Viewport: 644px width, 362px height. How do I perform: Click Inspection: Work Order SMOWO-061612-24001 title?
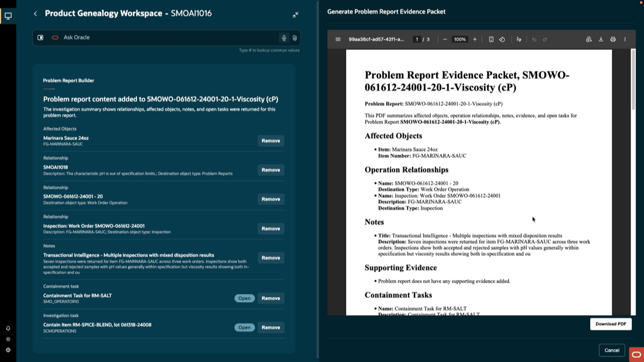(94, 226)
